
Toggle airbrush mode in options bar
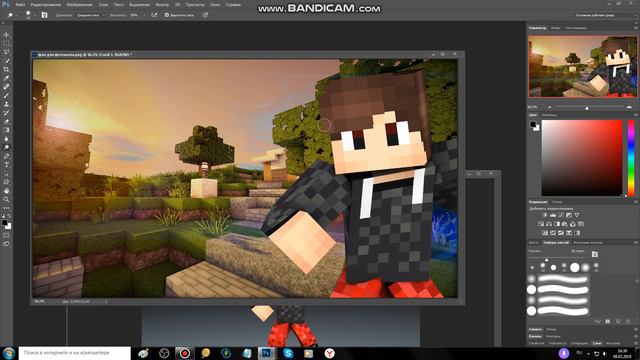(154, 15)
